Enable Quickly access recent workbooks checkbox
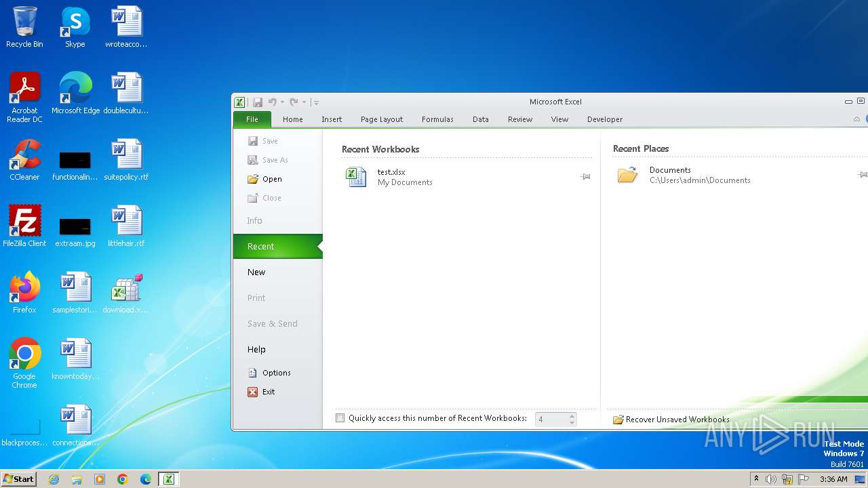Viewport: 868px width, 488px height. (340, 418)
